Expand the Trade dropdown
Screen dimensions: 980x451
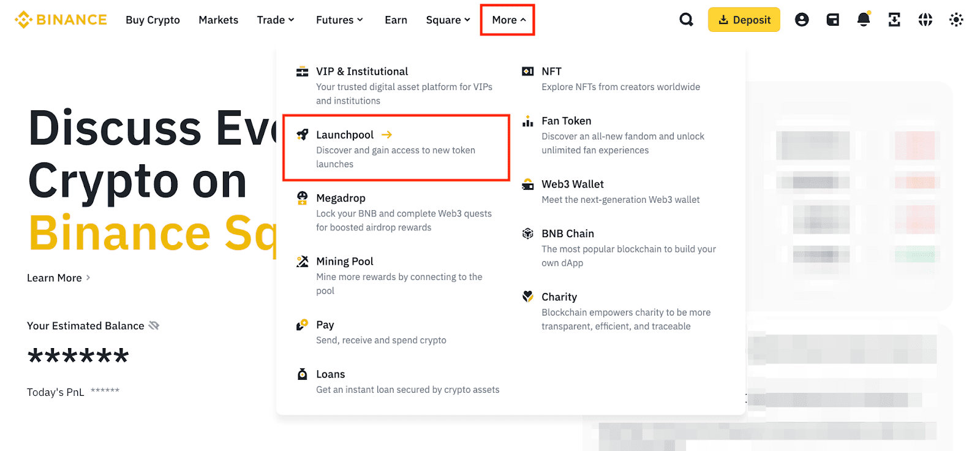click(x=276, y=20)
